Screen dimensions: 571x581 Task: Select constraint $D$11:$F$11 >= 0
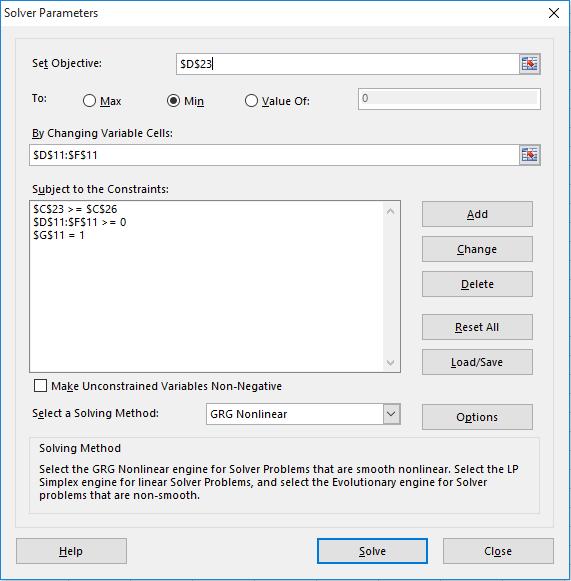80,222
